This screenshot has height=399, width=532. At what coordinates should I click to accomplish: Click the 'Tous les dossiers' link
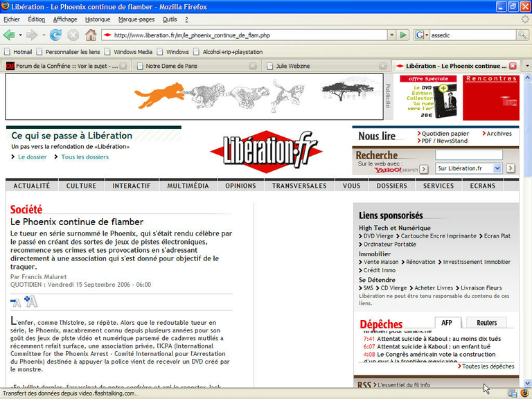(x=85, y=157)
